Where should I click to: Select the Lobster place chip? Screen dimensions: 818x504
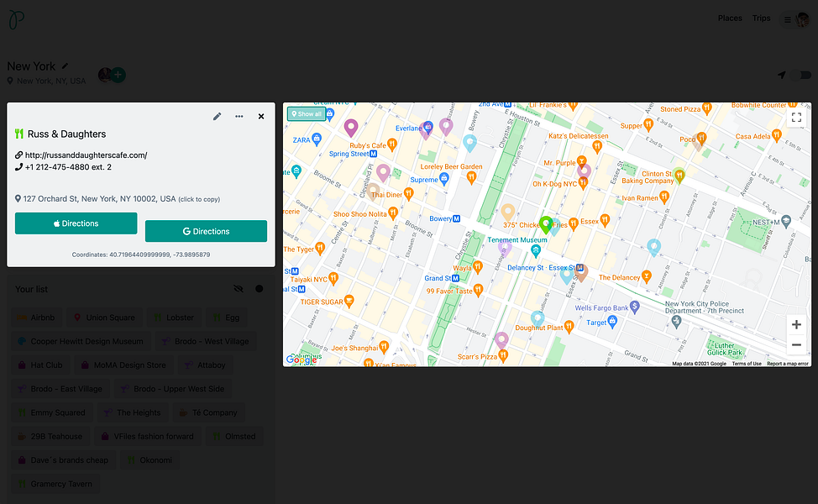pos(174,318)
